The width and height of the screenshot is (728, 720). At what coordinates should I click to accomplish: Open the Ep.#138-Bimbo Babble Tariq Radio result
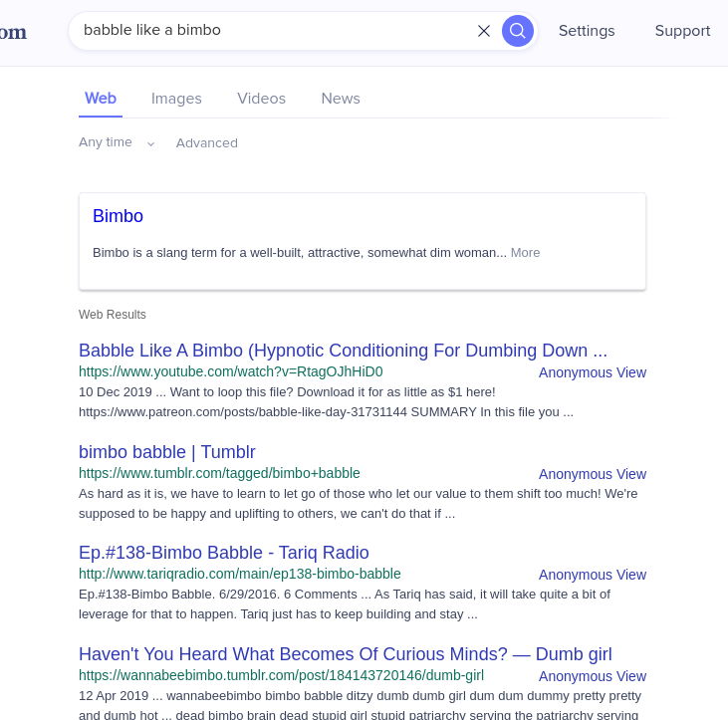click(224, 553)
